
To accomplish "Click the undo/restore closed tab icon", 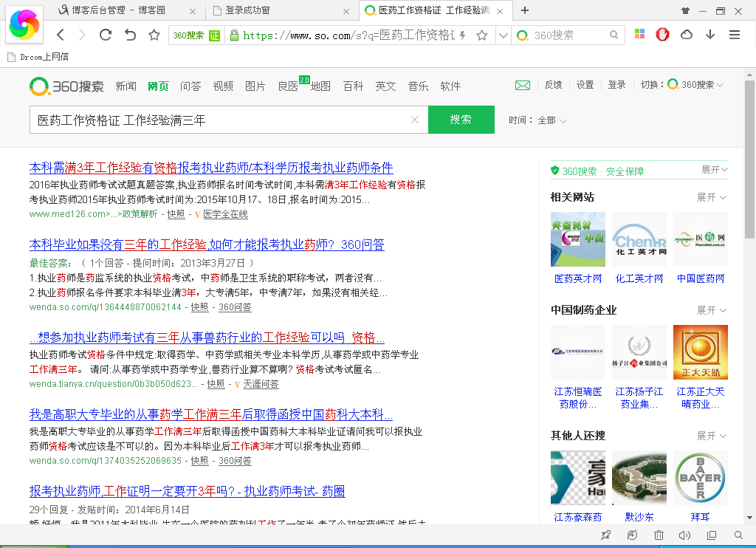I will click(130, 35).
